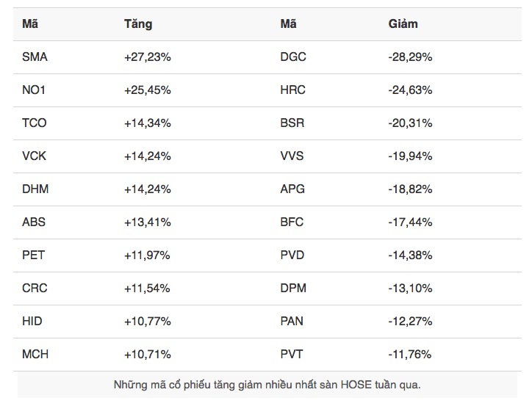Click the Giảm column header
This screenshot has width=532, height=406.
(403, 24)
